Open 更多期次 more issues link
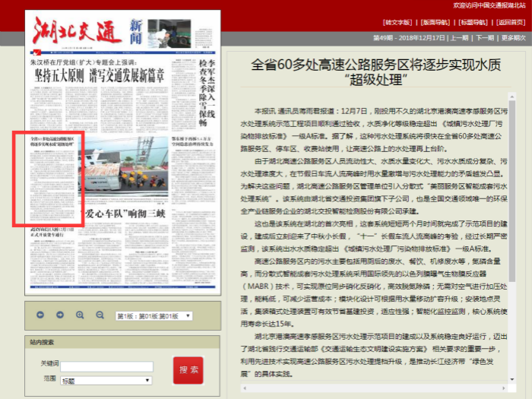The width and height of the screenshot is (532, 399). (x=513, y=37)
